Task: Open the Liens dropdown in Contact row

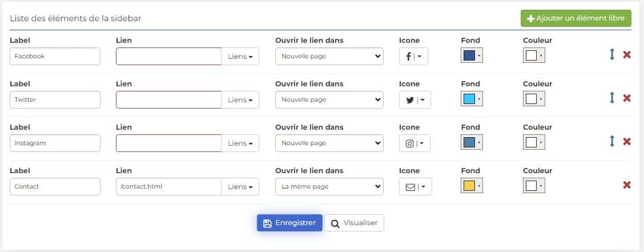Action: click(x=240, y=187)
